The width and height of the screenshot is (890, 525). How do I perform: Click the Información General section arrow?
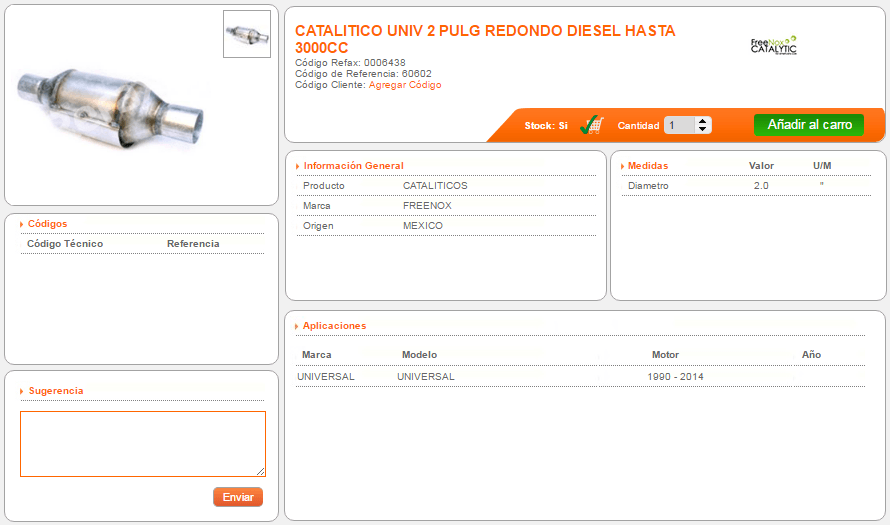(297, 166)
